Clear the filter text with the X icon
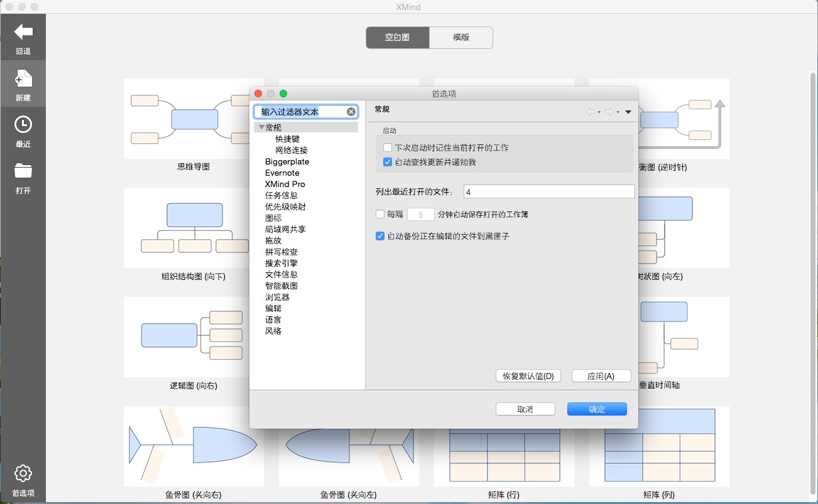The height and width of the screenshot is (504, 818). (x=351, y=112)
